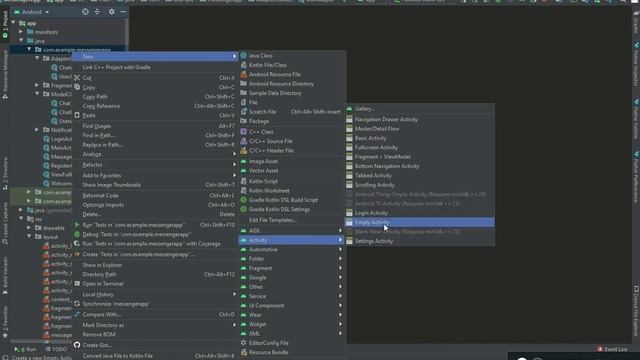Pick Scrolling Activity template
Screen dimensions: 640x360
pos(420,185)
